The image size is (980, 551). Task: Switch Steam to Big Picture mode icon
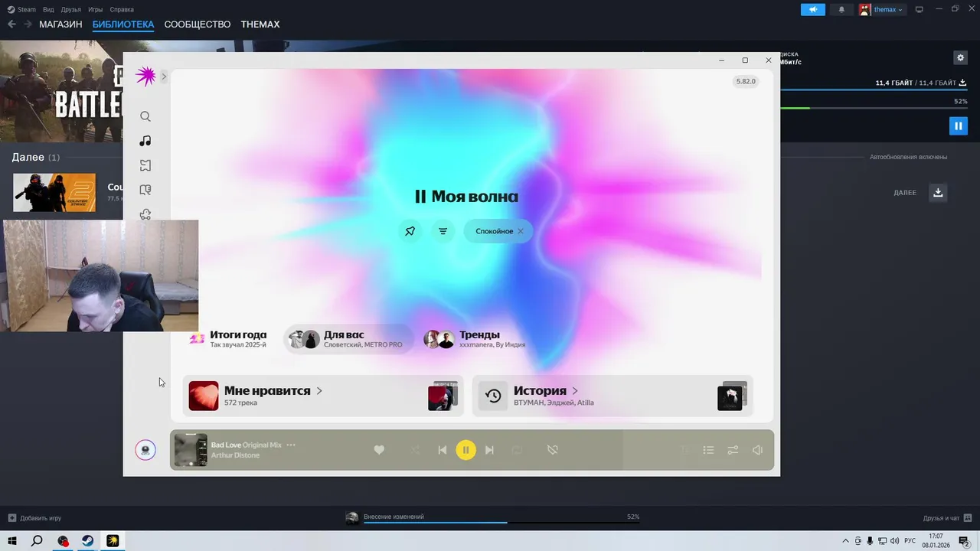tap(920, 9)
